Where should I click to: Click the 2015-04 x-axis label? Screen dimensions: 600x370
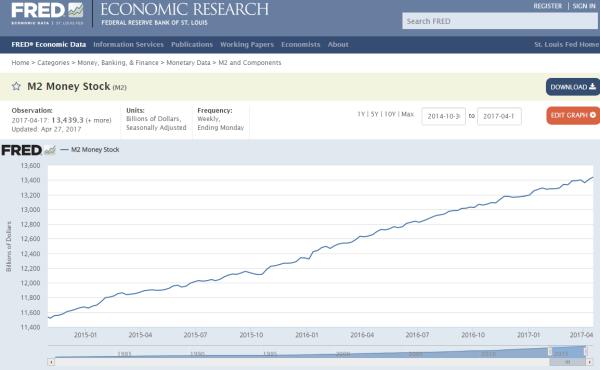tap(140, 335)
